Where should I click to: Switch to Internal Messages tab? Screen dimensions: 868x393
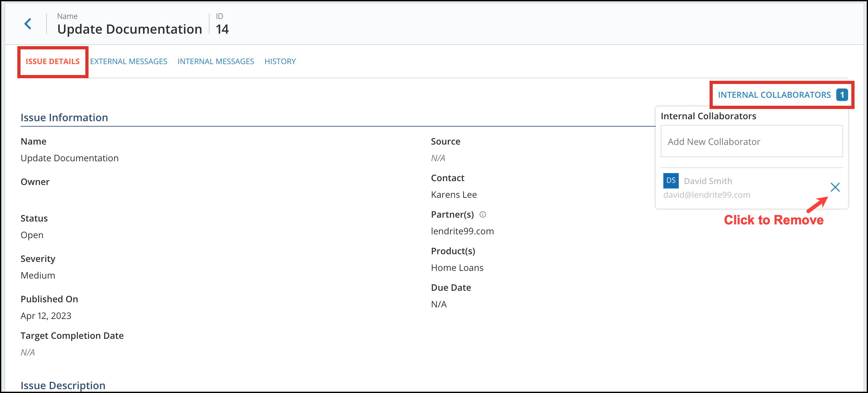216,62
